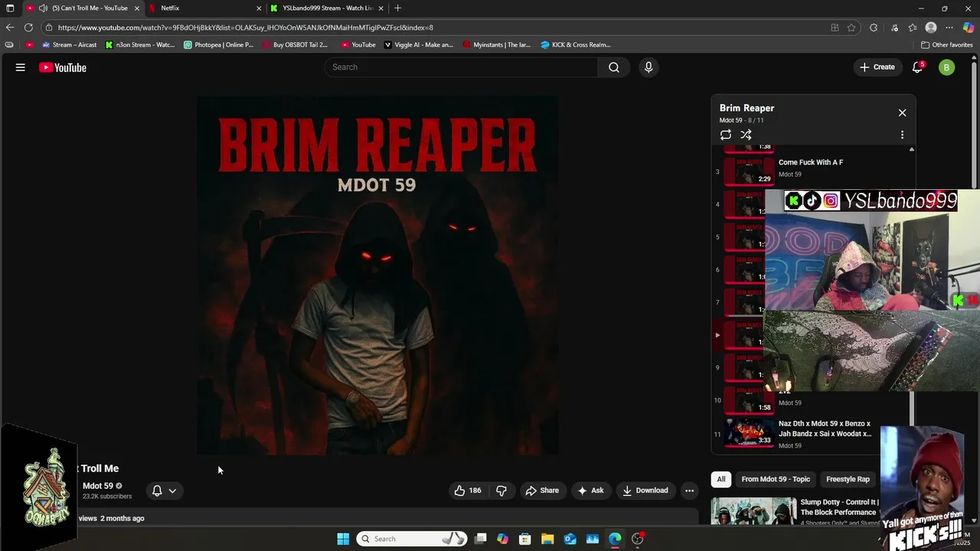
Task: Open a new browser tab
Action: coord(397,8)
